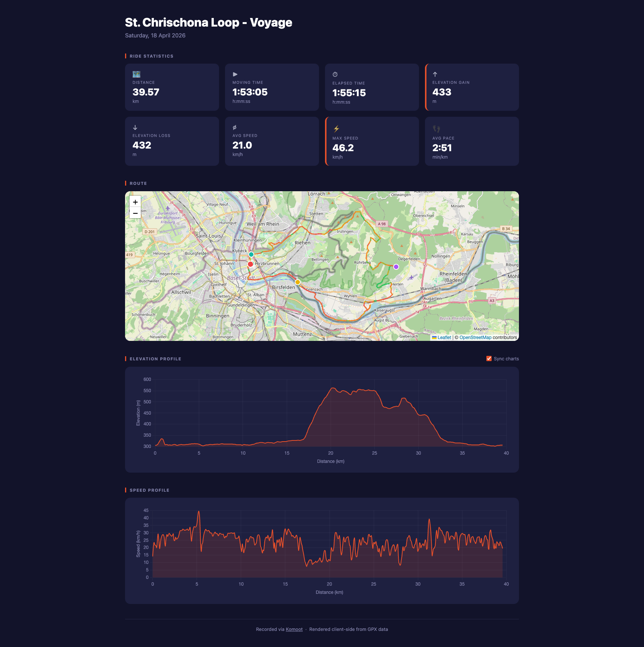The width and height of the screenshot is (644, 647).
Task: Click the elevation chart peak near 20 km
Action: 332,388
